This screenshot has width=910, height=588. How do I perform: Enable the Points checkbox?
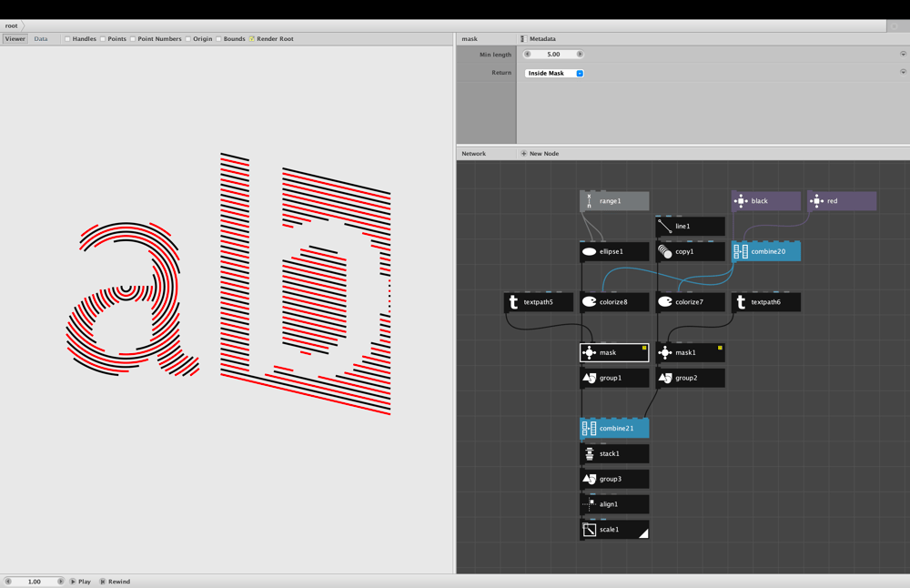(x=103, y=39)
